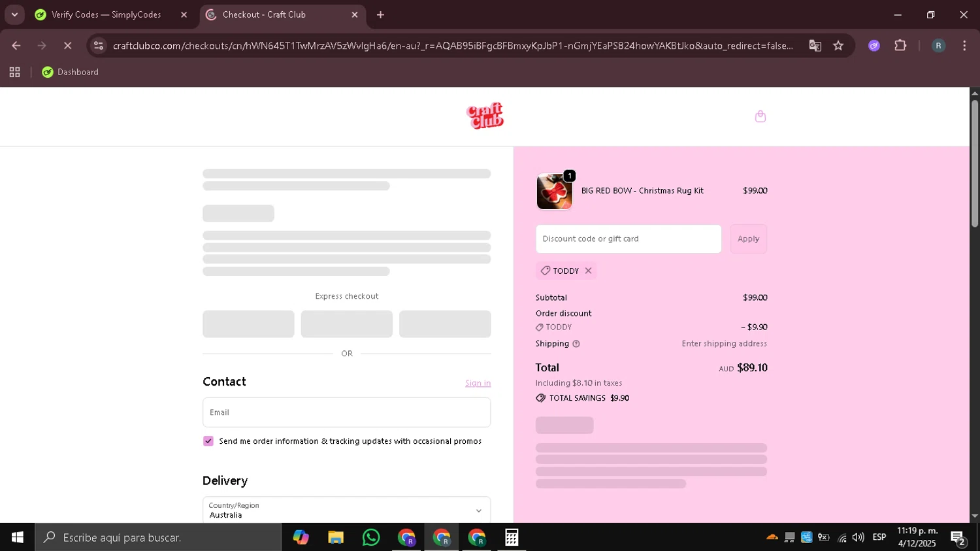This screenshot has height=551, width=980.
Task: Click the taskbar search box
Action: point(158,537)
